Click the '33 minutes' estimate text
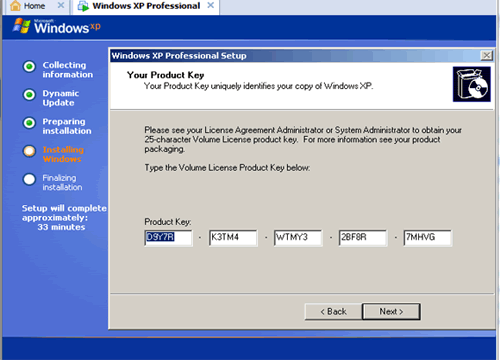This screenshot has width=500, height=360. tap(61, 227)
